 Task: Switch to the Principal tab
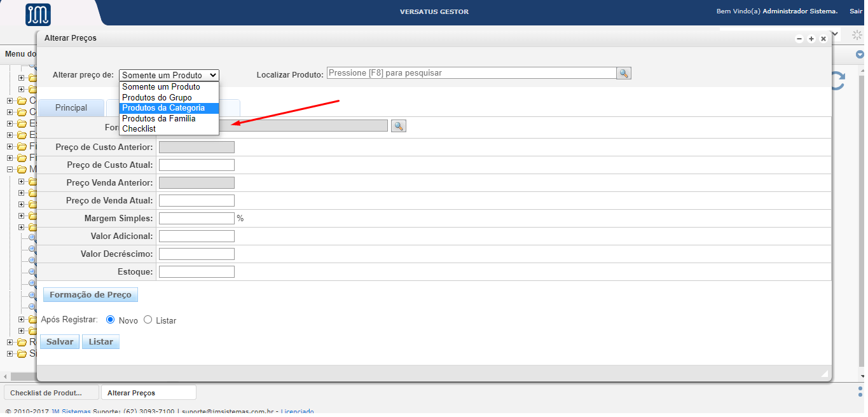point(71,107)
